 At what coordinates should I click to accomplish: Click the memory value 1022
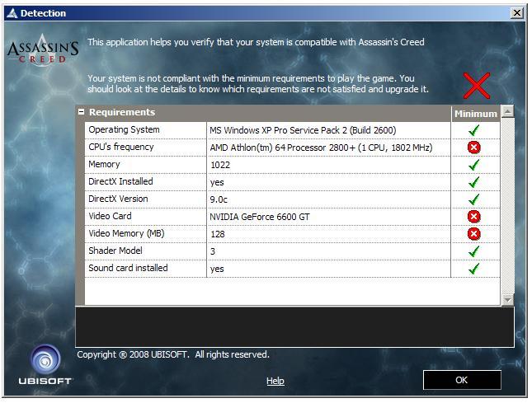[220, 165]
